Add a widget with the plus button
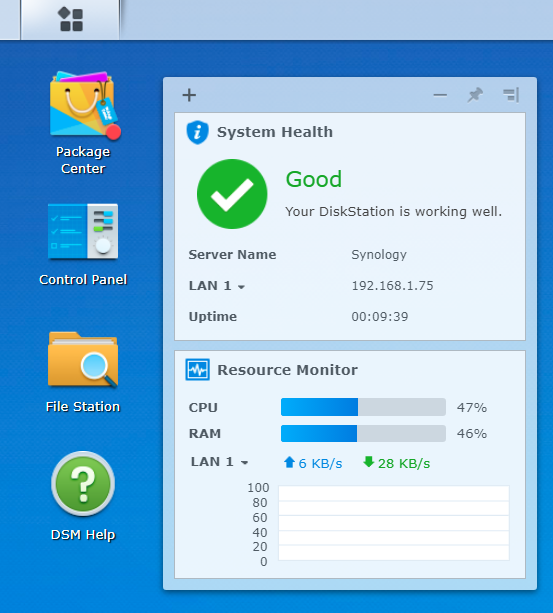 189,95
